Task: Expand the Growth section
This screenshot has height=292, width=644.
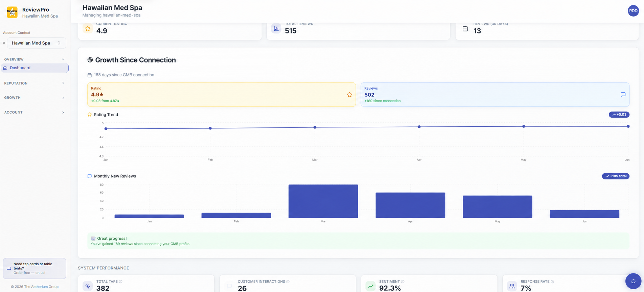Action: [34, 98]
